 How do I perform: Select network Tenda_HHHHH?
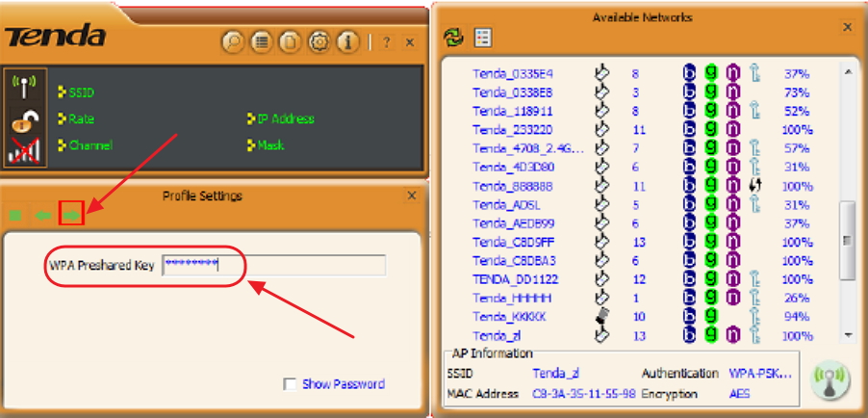pyautogui.click(x=513, y=299)
